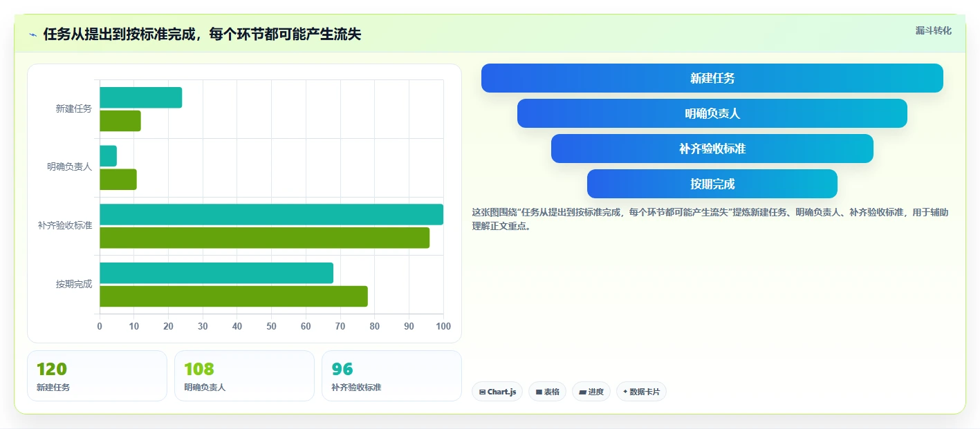Screen dimensions: 980x429
Task: Select the 新建任务 funnel stage
Action: pyautogui.click(x=712, y=78)
